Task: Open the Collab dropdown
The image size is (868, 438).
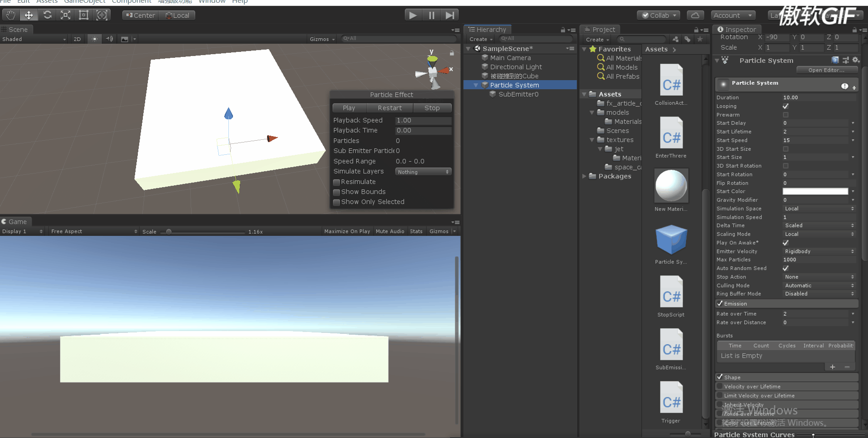Action: coord(658,15)
